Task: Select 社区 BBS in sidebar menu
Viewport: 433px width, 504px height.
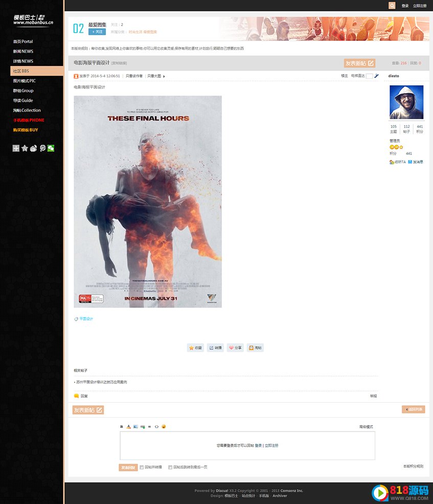Action: pyautogui.click(x=37, y=71)
